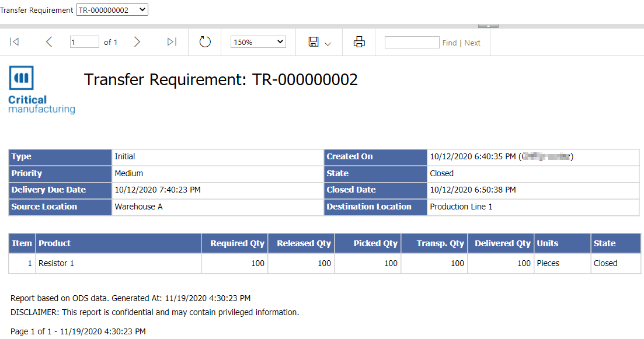Click the Required Qty column header

coord(237,243)
